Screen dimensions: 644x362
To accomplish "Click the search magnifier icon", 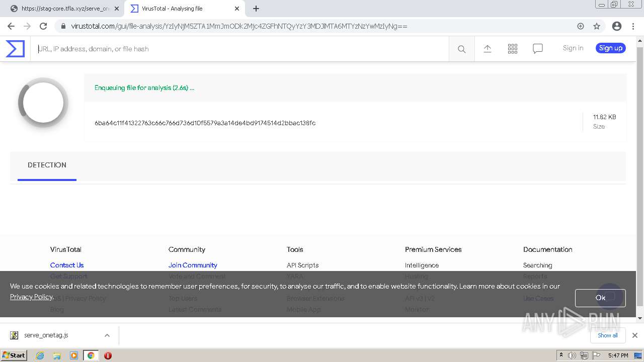I will 461,49.
